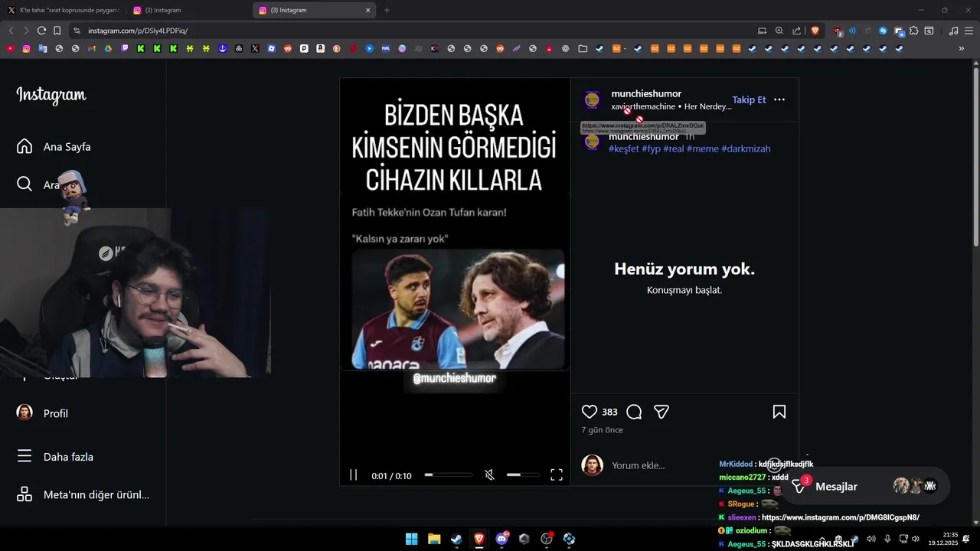Open the #keşfet hashtag
This screenshot has height=551, width=980.
[623, 148]
